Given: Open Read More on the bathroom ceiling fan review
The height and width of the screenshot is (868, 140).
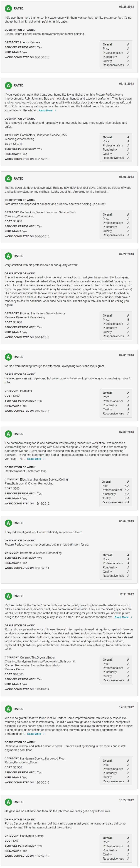Looking at the screenshot, I should tap(34, 459).
